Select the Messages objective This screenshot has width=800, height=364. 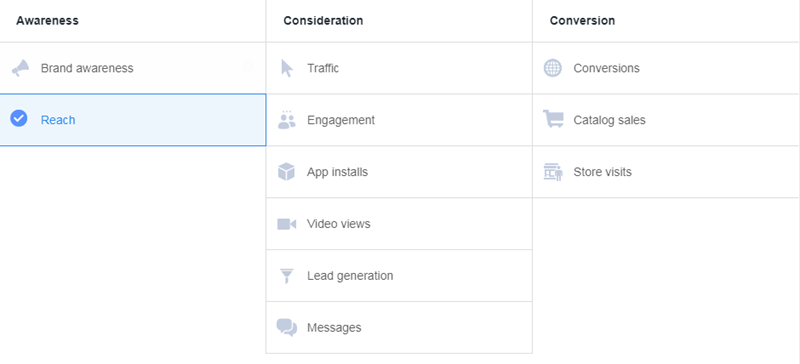click(399, 327)
